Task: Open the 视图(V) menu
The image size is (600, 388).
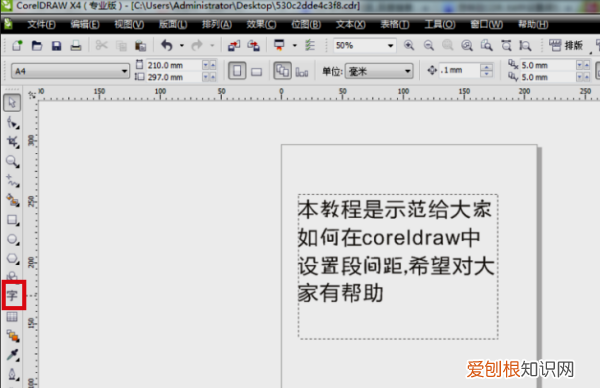Action: [x=129, y=24]
